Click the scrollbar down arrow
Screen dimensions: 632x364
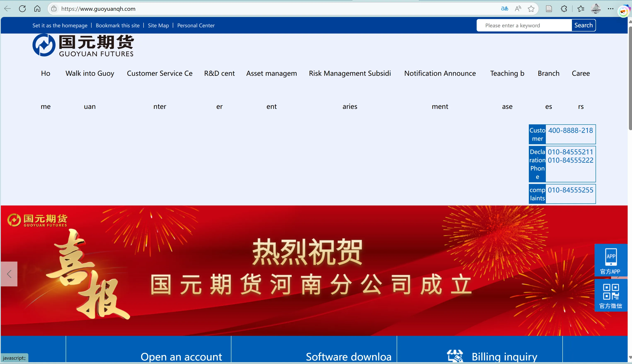630,358
